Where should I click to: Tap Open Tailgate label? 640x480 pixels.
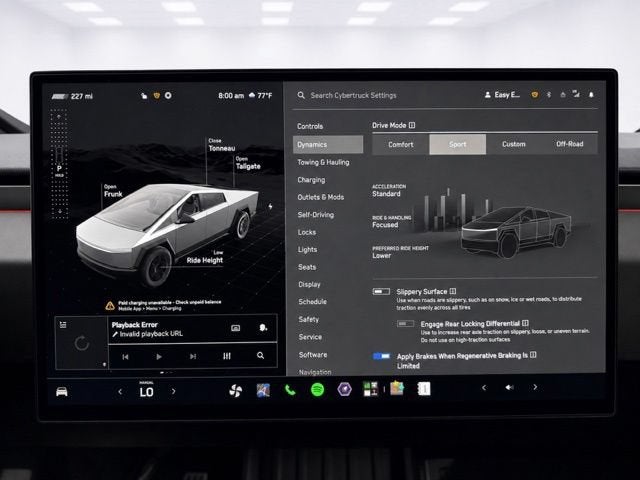[248, 163]
